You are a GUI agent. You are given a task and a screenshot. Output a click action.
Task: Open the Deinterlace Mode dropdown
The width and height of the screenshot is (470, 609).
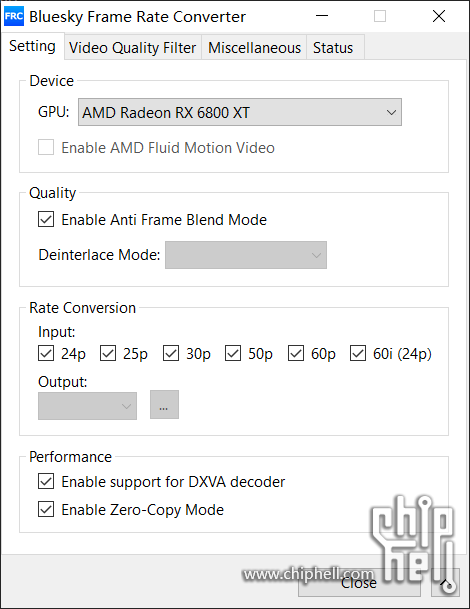coord(246,255)
